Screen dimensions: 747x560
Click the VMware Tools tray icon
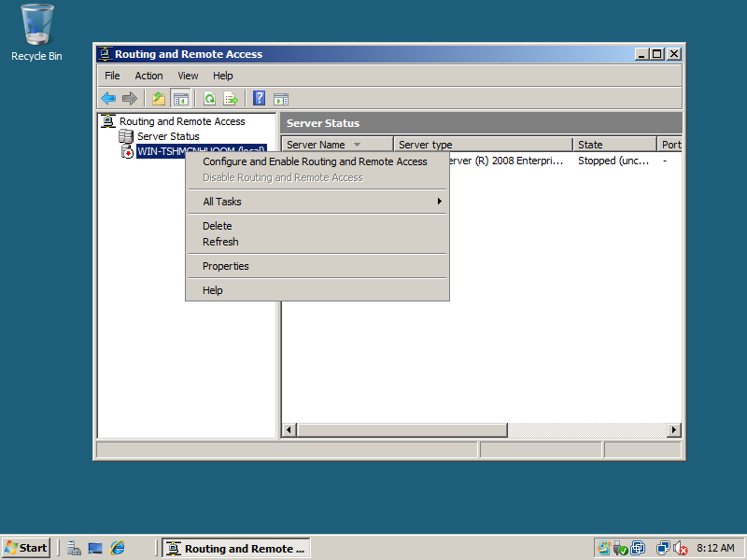click(638, 548)
